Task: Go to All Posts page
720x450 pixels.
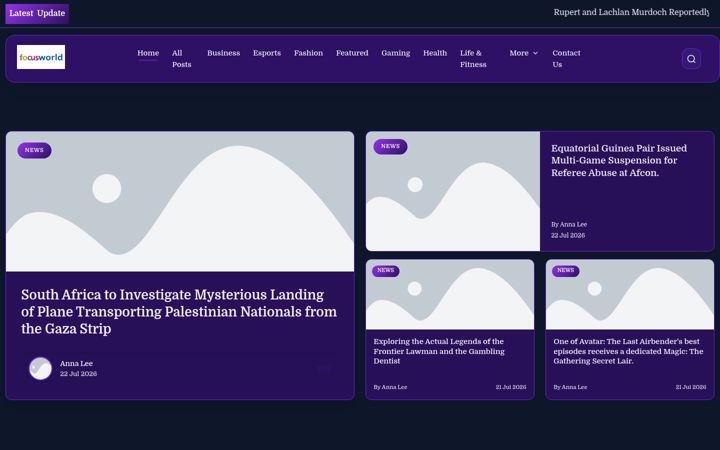Action: 181,59
